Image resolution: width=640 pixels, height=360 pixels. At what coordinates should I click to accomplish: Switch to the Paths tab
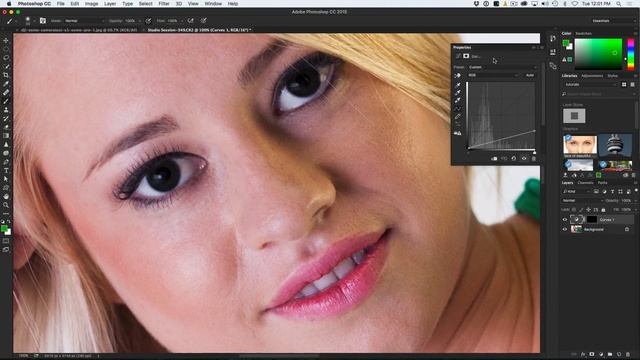(602, 183)
